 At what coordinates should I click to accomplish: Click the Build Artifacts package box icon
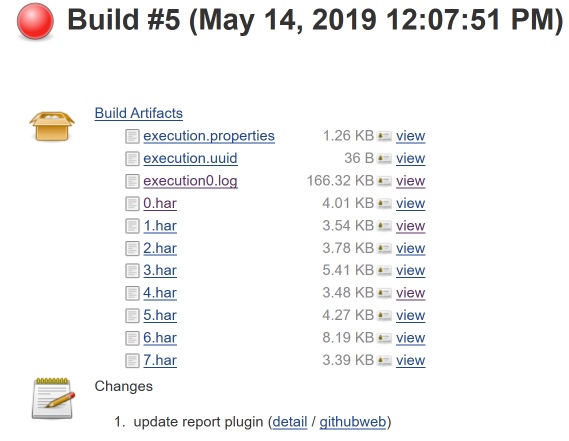52,126
